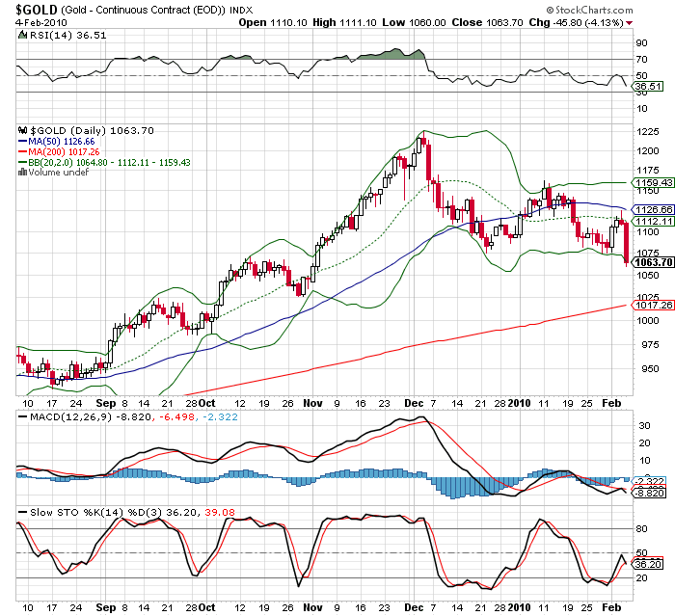Click the volume bars icon in legend

[22, 173]
